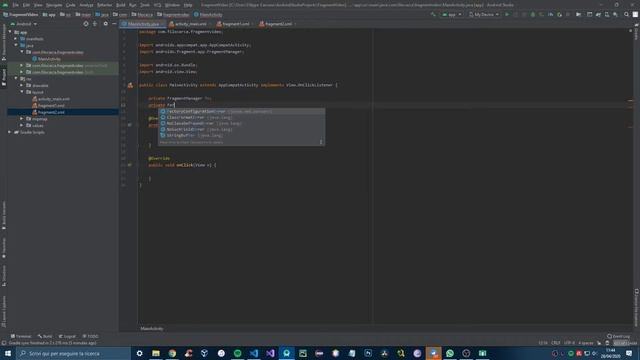
Task: Open the Window menu
Action: pos(172,5)
